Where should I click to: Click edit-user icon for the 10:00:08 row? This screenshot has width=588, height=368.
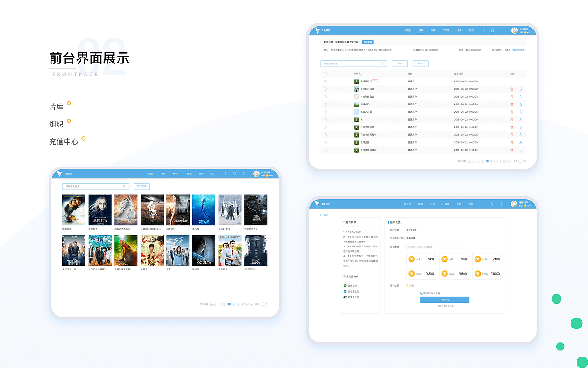point(520,135)
